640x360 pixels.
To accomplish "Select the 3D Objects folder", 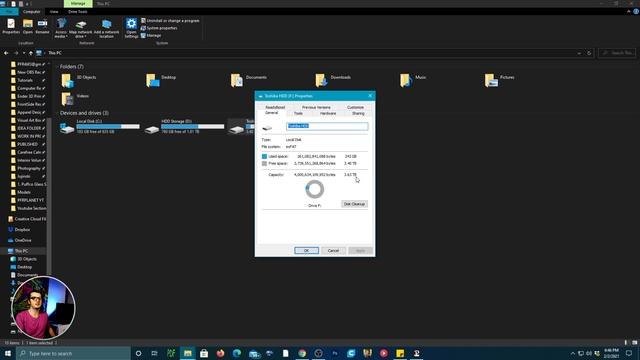I will click(x=79, y=80).
